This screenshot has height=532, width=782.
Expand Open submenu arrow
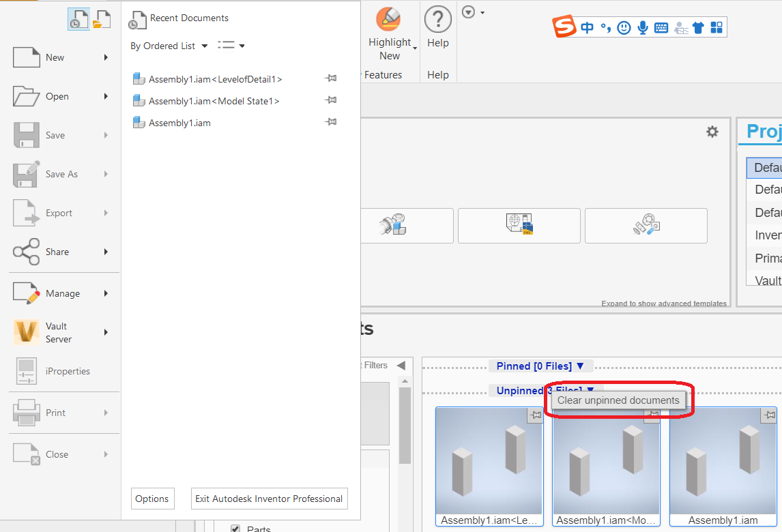point(106,96)
